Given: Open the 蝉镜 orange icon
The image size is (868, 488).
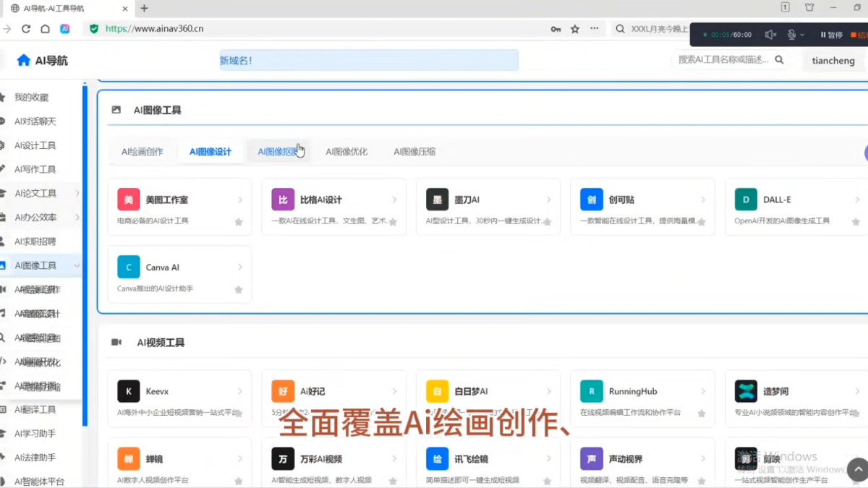Looking at the screenshot, I should click(128, 458).
